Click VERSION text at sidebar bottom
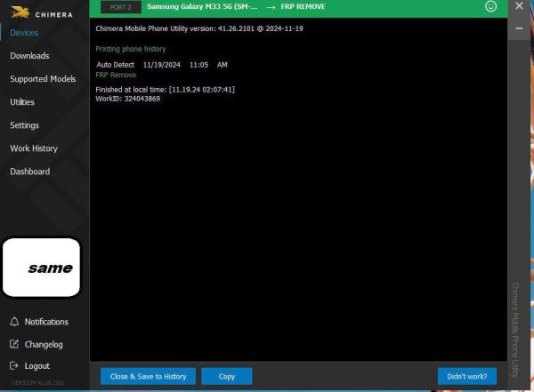The width and height of the screenshot is (534, 392). (x=37, y=383)
